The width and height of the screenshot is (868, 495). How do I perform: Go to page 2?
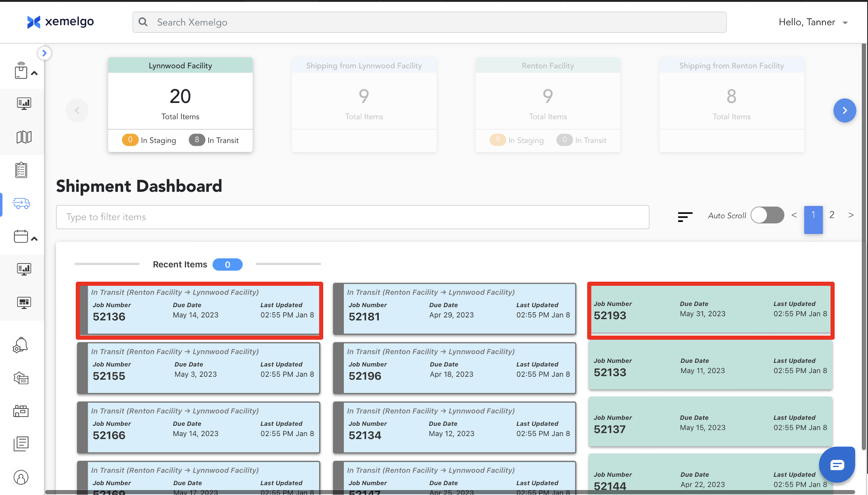[x=832, y=215]
